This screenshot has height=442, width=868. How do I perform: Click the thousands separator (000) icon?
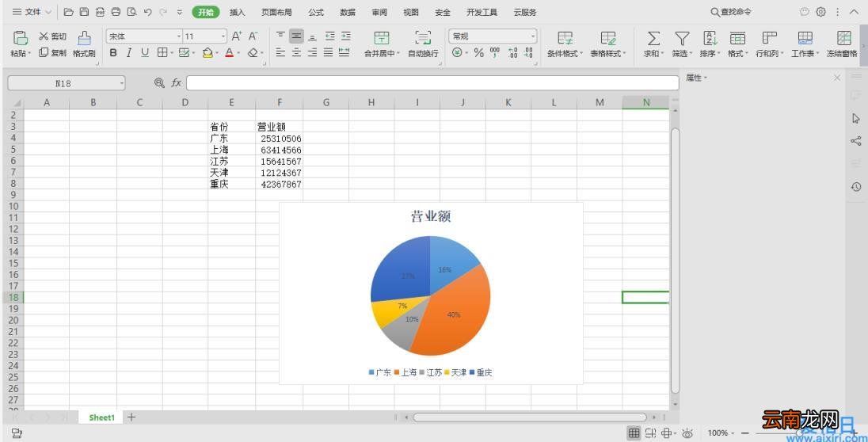[495, 53]
